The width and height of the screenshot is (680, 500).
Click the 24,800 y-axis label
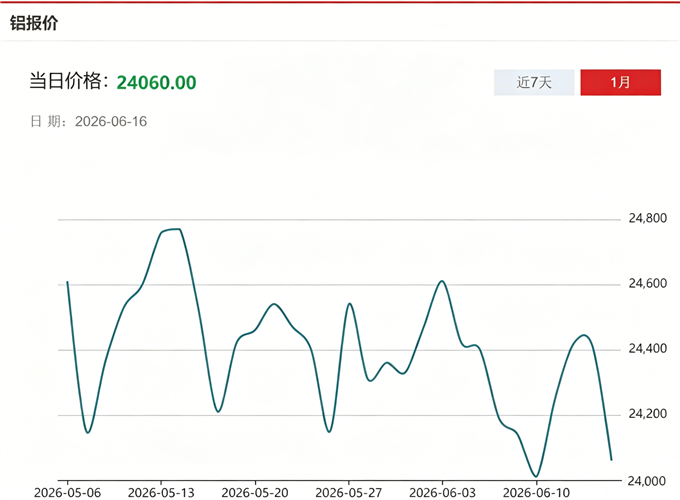[647, 218]
